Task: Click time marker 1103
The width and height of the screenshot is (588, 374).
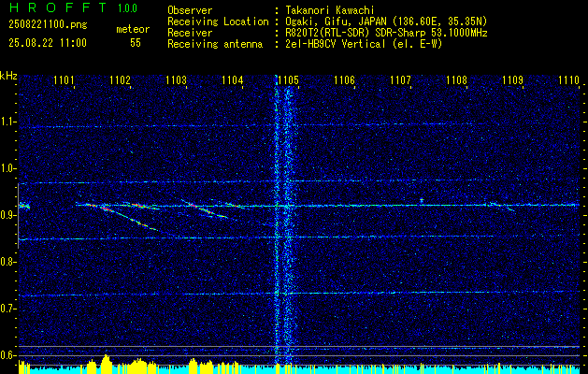Action: point(176,79)
